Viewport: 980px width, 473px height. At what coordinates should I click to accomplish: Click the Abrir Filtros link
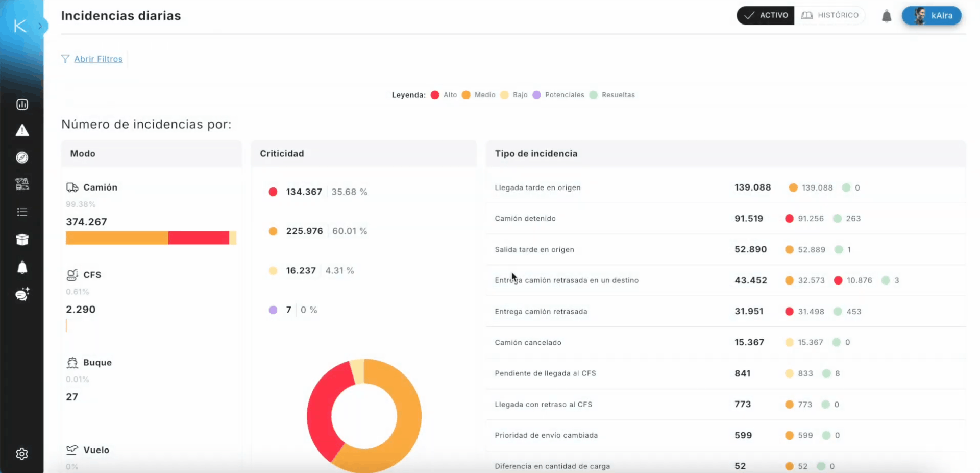[x=99, y=59]
